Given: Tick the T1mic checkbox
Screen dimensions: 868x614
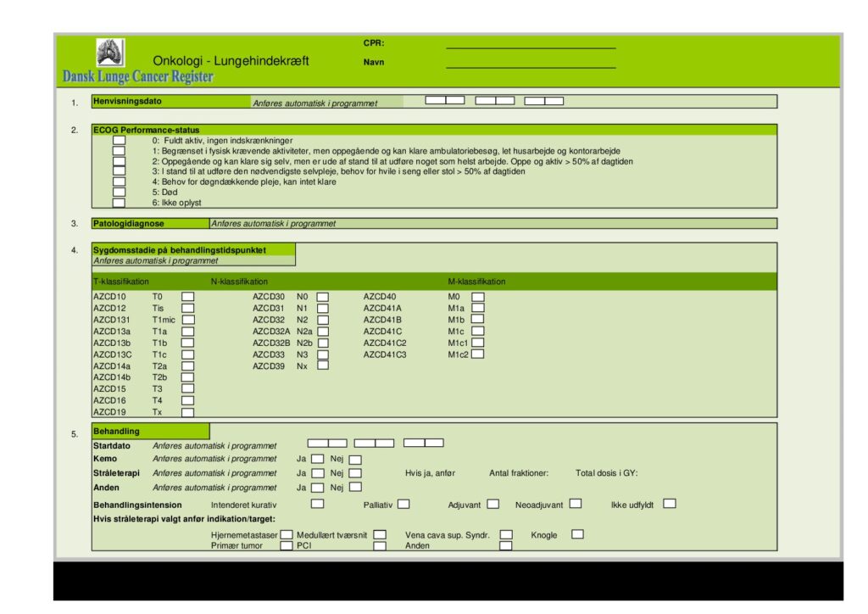Looking at the screenshot, I should [189, 320].
